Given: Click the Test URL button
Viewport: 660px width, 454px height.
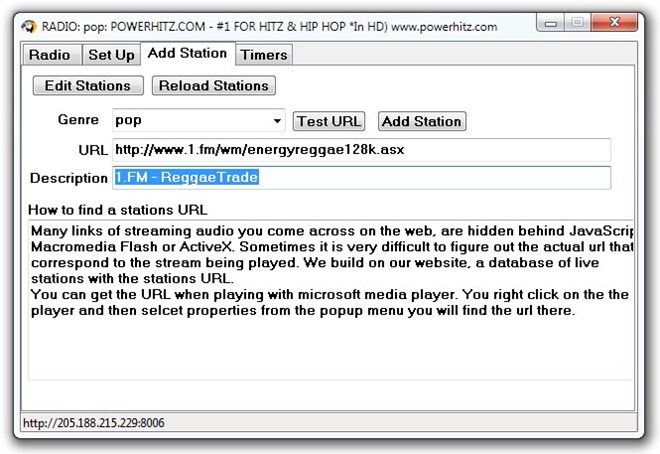Looking at the screenshot, I should click(329, 121).
